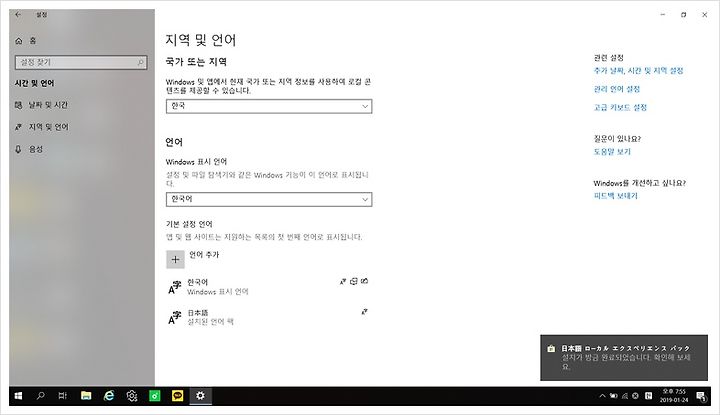Click the text-to-speech icon on 한국어 row
The image size is (720, 415).
point(354,281)
